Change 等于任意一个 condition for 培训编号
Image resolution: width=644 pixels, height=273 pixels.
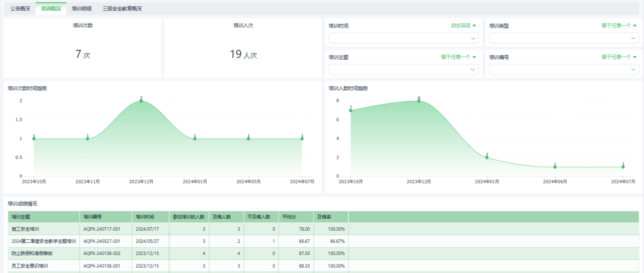(619, 56)
